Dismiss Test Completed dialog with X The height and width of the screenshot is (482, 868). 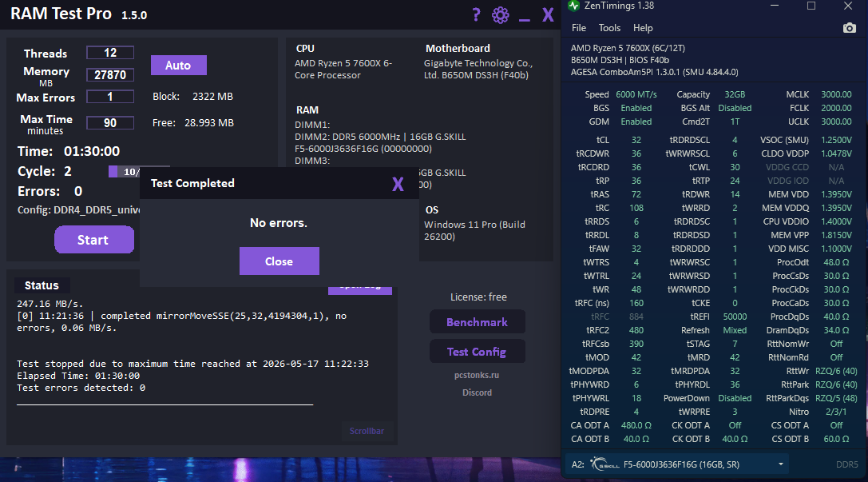(398, 184)
